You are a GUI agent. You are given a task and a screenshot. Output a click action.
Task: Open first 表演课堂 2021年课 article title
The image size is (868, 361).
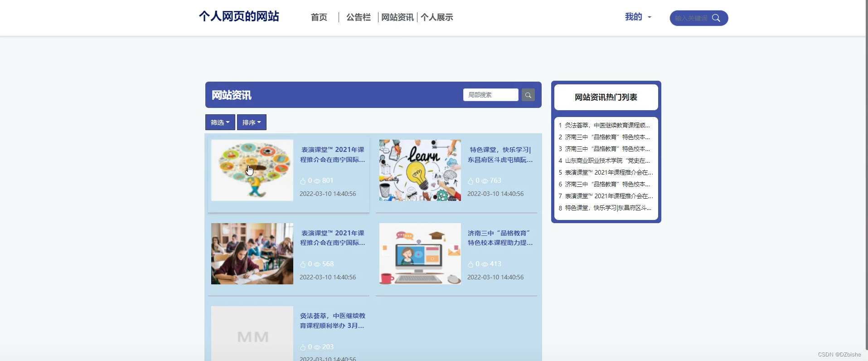coord(333,155)
